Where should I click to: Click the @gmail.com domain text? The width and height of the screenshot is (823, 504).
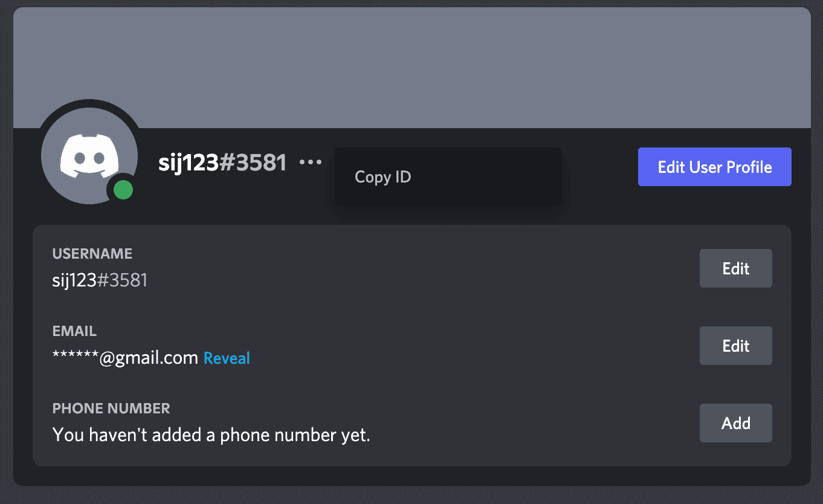click(149, 358)
